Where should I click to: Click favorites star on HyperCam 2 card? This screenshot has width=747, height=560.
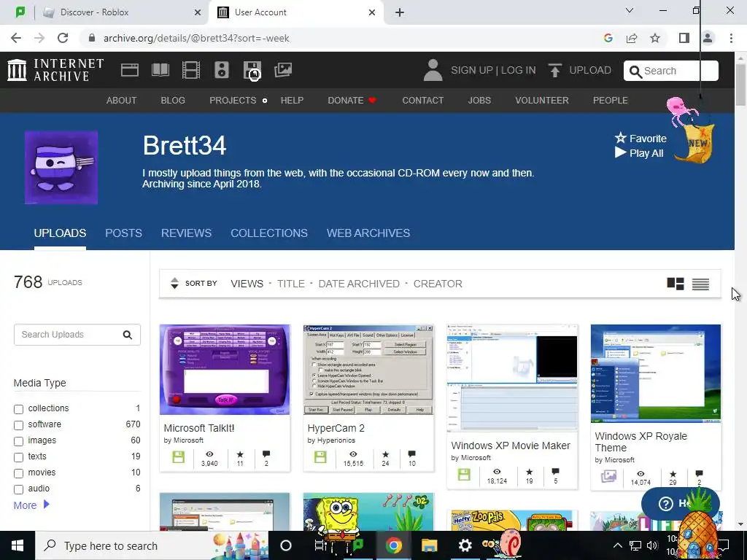[385, 454]
